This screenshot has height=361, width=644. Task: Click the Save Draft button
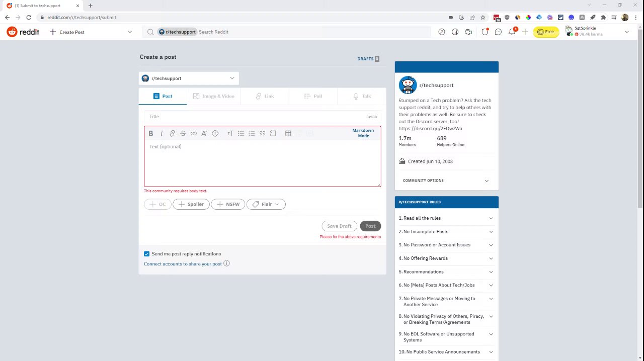pyautogui.click(x=340, y=226)
